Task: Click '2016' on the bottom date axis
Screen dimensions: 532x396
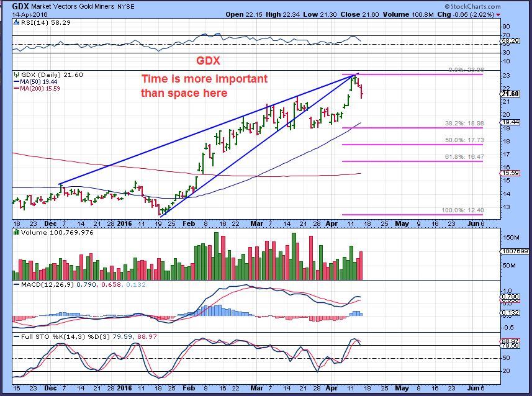Action: pyautogui.click(x=125, y=387)
